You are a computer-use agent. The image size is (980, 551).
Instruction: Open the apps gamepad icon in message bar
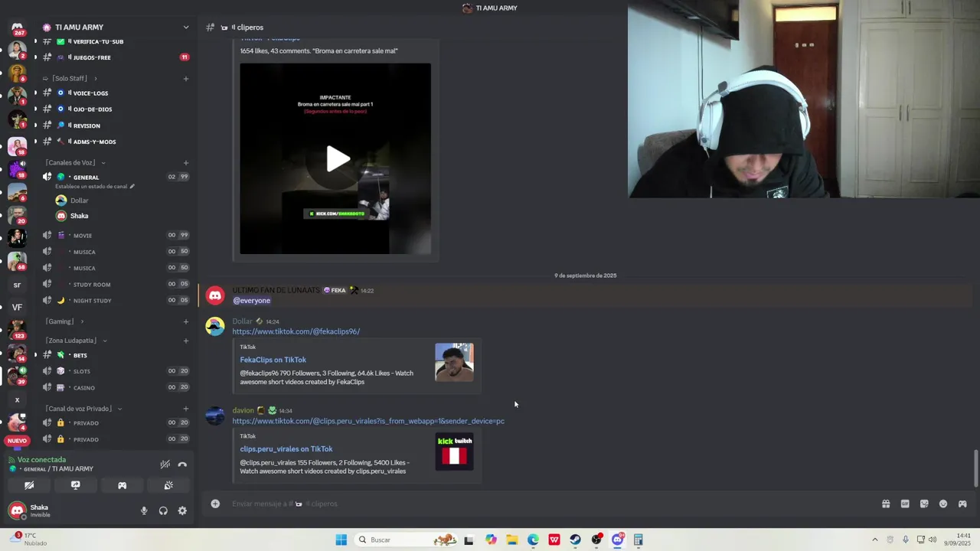pos(962,504)
